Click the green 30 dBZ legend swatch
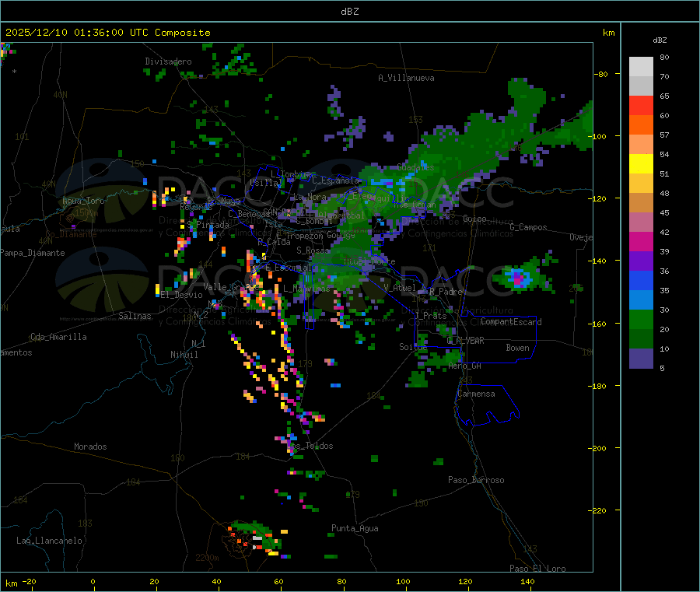The height and width of the screenshot is (592, 700). 641,319
